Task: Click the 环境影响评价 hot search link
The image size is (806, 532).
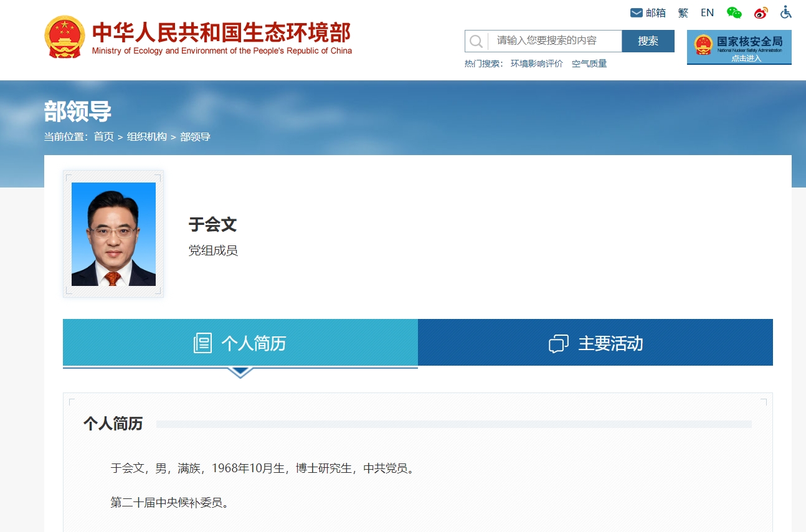Action: (536, 64)
